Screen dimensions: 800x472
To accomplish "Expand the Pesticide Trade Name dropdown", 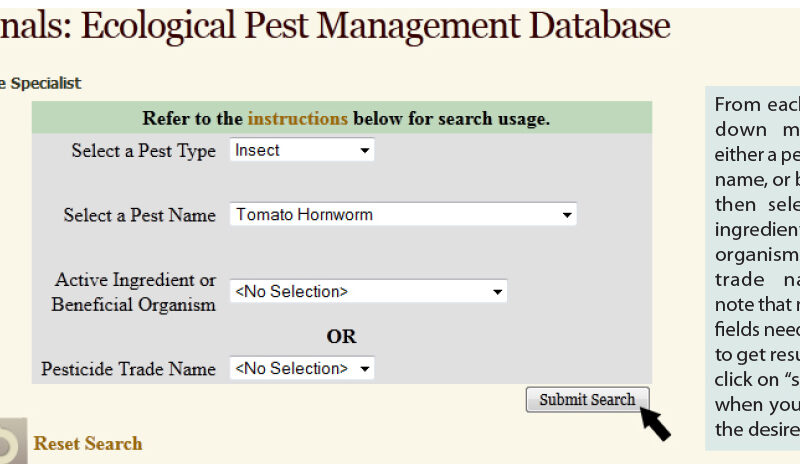I will [x=302, y=368].
